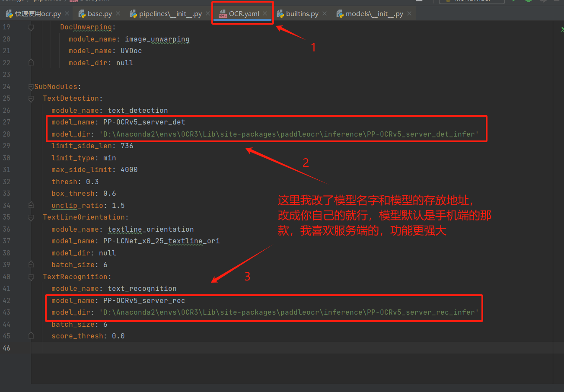Select the OCR.yaml tab

pos(244,14)
